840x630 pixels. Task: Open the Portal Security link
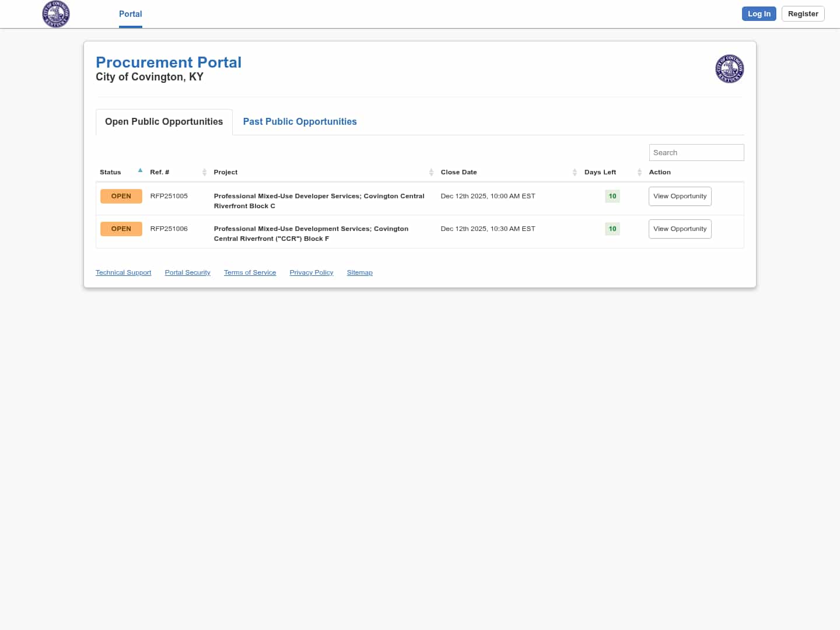(187, 272)
